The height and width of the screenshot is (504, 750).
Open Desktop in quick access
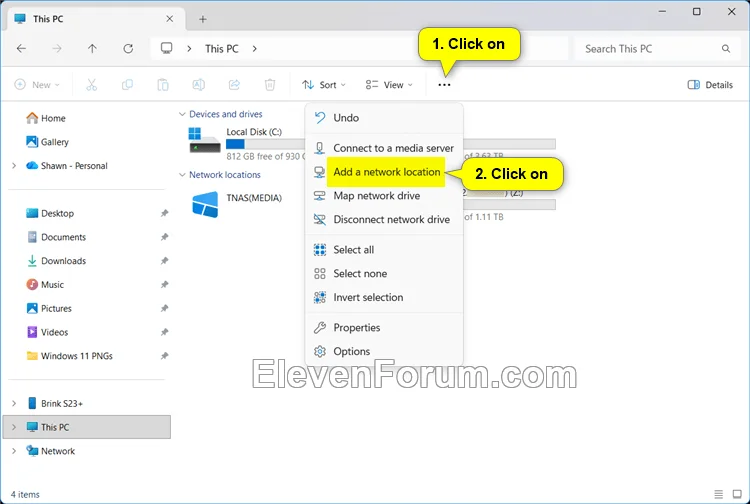[x=50, y=213]
